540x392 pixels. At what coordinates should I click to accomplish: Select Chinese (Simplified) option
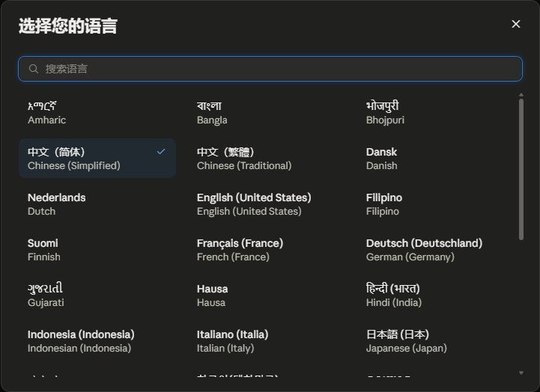[x=98, y=159]
